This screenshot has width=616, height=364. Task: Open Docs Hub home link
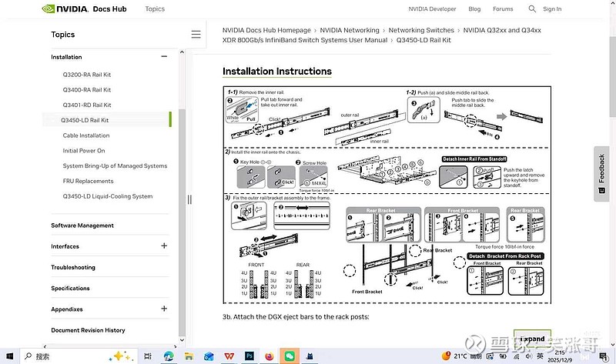(109, 8)
